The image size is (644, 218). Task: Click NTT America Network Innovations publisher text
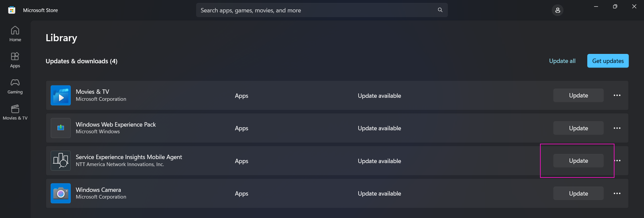click(120, 164)
